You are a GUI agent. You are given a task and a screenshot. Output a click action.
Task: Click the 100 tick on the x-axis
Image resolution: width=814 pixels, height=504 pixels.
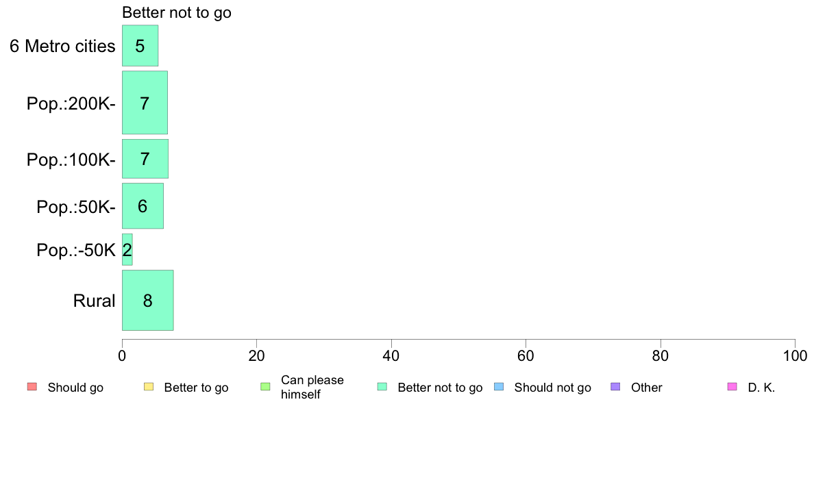point(794,356)
